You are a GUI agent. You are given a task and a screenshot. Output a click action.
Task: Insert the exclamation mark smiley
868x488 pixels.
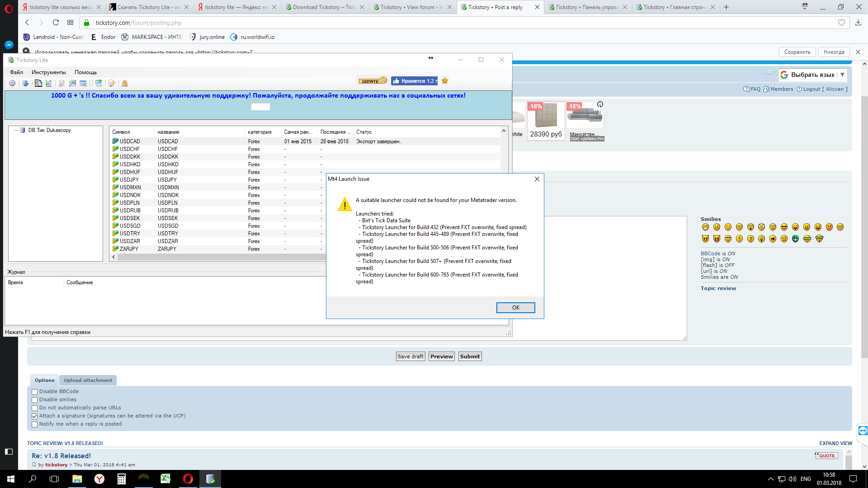pyautogui.click(x=739, y=239)
